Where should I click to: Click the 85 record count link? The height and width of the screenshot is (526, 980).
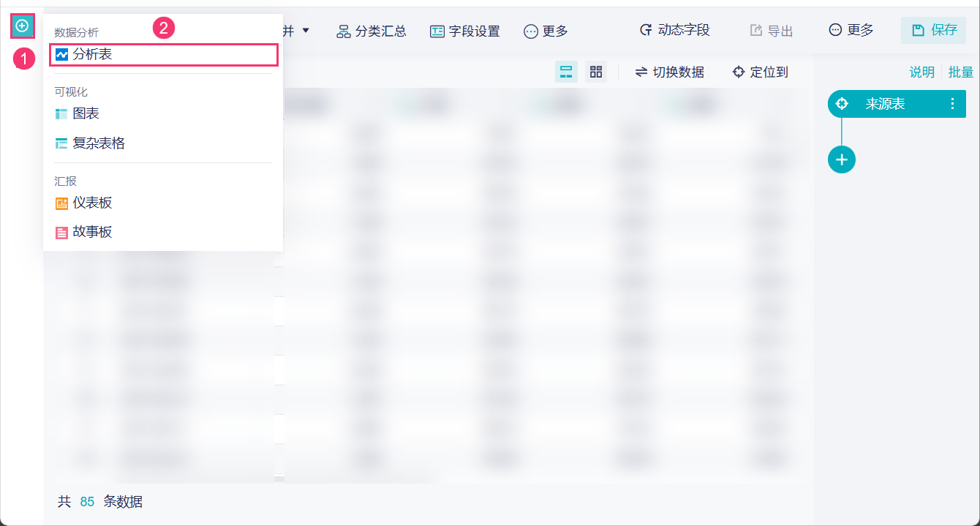(x=86, y=502)
